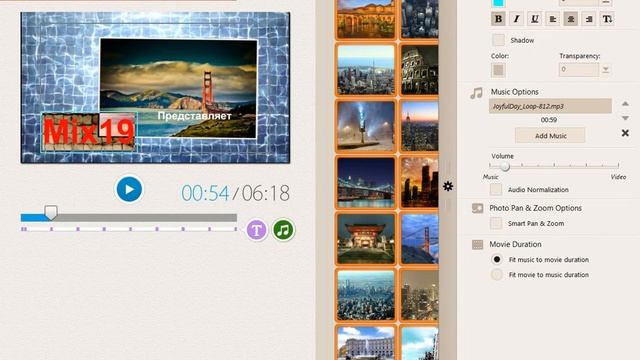Click the playback progress slider handle
This screenshot has height=360, width=640.
click(51, 213)
